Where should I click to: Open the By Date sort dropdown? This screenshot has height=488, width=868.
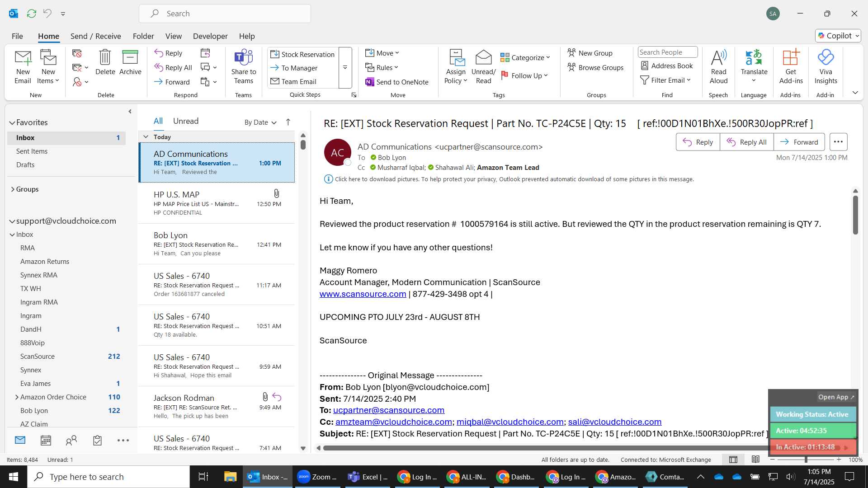tap(260, 122)
